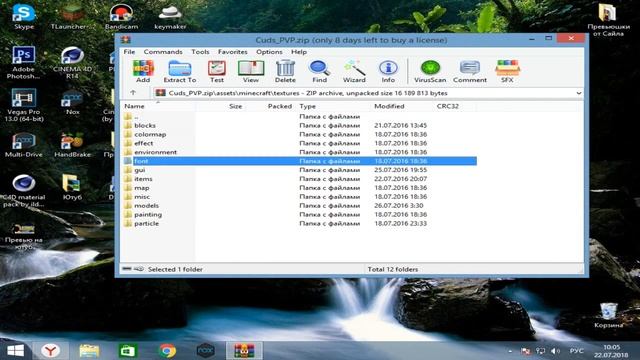The height and width of the screenshot is (360, 640).
Task: Open the File menu
Action: (129, 52)
